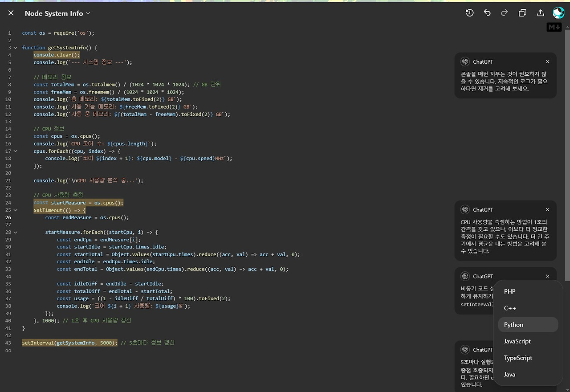Click the ChatGPT logo on the 비동기 코드 comment
The width and height of the screenshot is (570, 392).
coord(465,276)
